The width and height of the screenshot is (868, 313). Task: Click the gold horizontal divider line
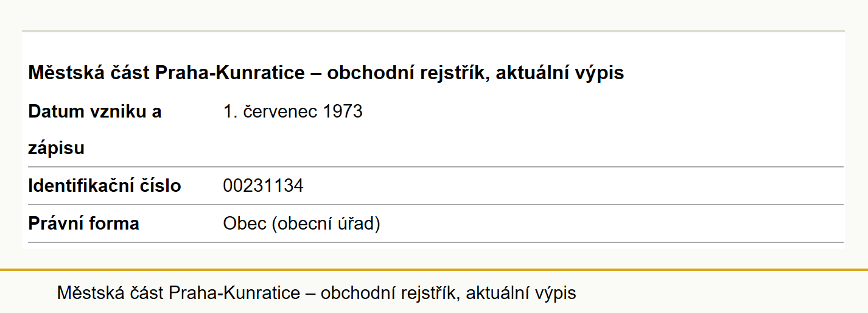click(434, 269)
